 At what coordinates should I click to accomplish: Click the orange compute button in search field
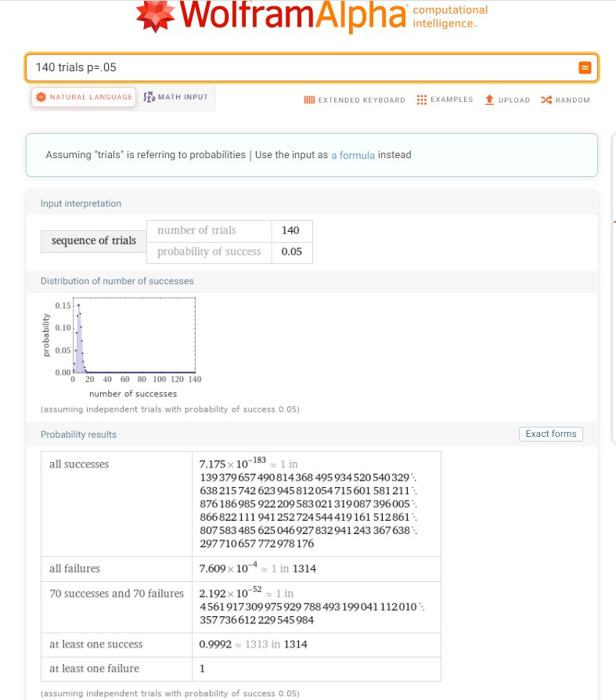[585, 67]
